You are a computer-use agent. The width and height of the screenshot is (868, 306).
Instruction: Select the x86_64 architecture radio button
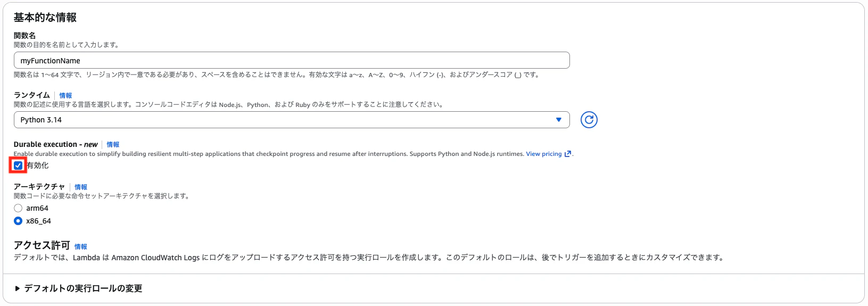[x=18, y=221]
